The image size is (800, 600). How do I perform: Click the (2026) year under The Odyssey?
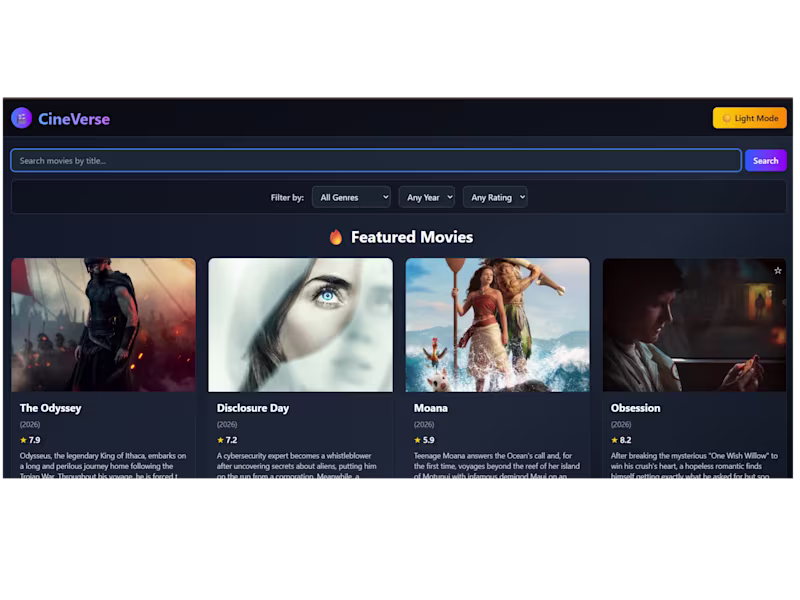click(30, 424)
